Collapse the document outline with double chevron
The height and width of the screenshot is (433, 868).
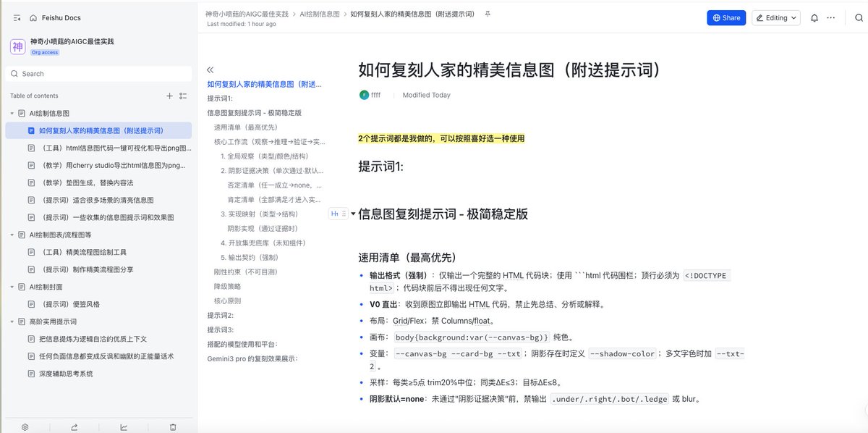(210, 70)
